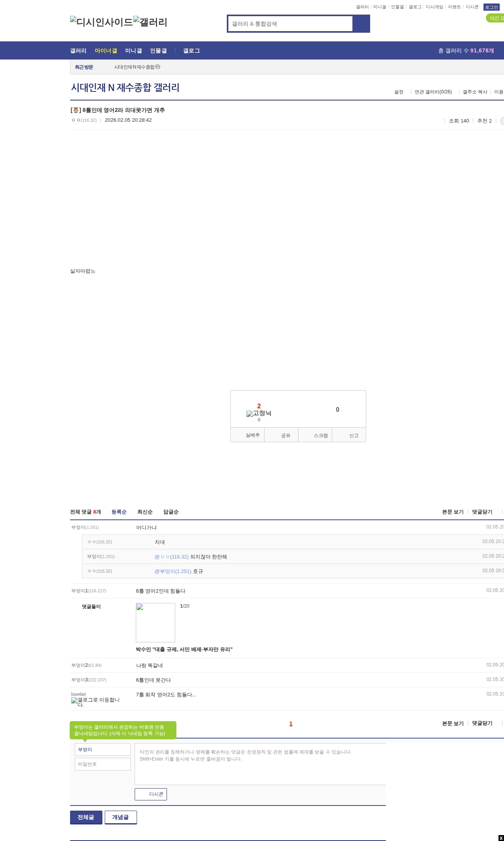The width and height of the screenshot is (504, 841).
Task: Open the 설정 settings dropdown
Action: 398,92
